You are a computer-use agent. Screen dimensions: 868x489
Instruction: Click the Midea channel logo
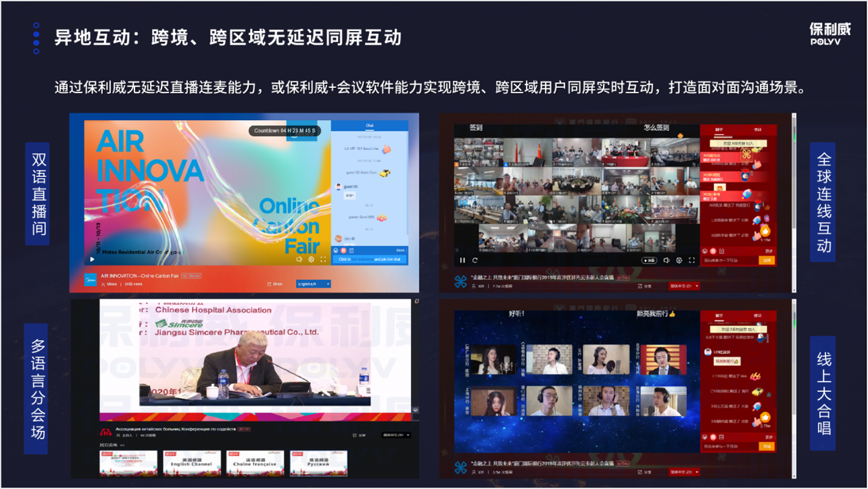click(x=90, y=280)
